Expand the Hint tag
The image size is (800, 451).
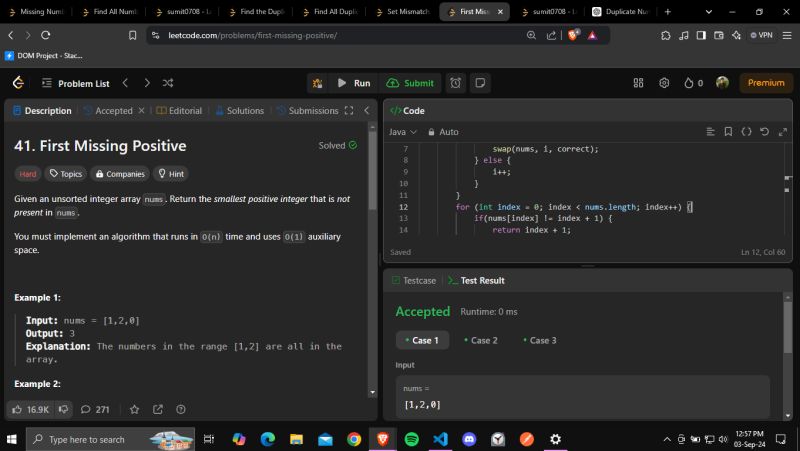pos(171,174)
